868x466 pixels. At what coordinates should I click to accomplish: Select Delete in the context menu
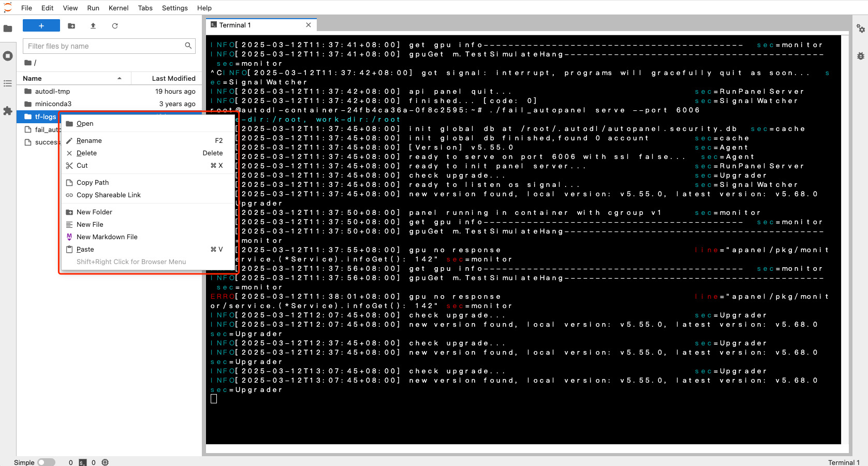(x=148, y=153)
